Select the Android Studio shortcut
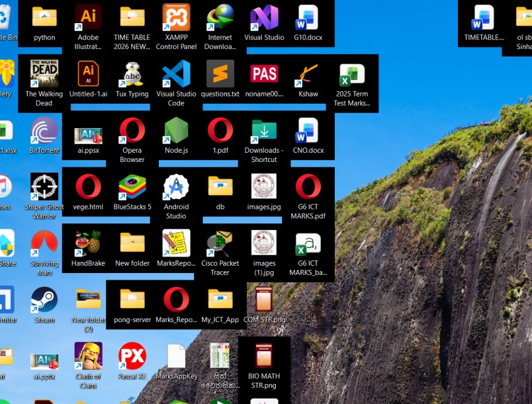The height and width of the screenshot is (404, 532). pyautogui.click(x=176, y=186)
